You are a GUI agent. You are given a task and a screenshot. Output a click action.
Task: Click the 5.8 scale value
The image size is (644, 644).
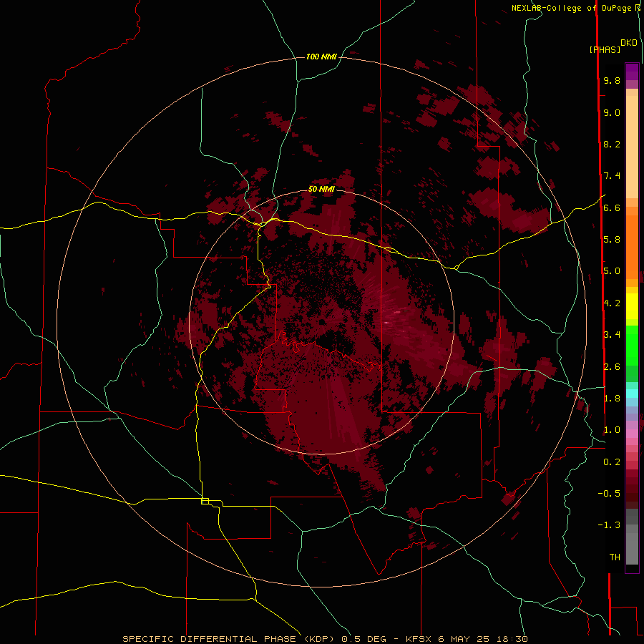click(x=612, y=240)
